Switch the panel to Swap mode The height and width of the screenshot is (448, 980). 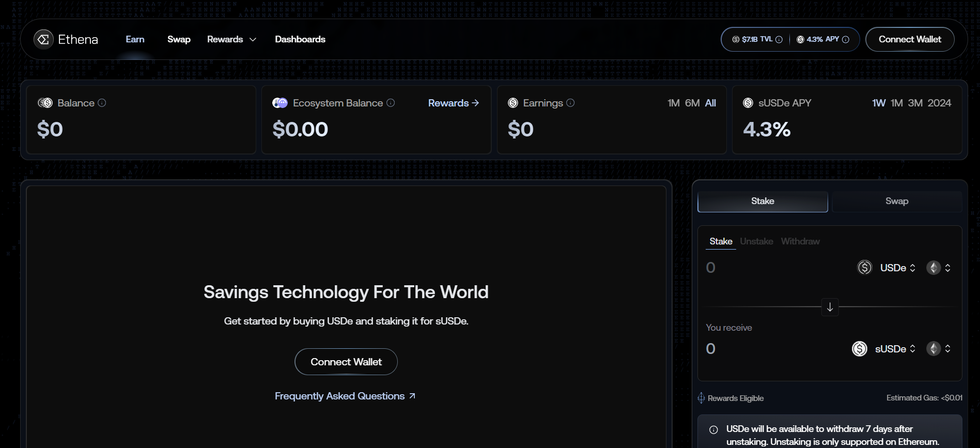pos(896,201)
